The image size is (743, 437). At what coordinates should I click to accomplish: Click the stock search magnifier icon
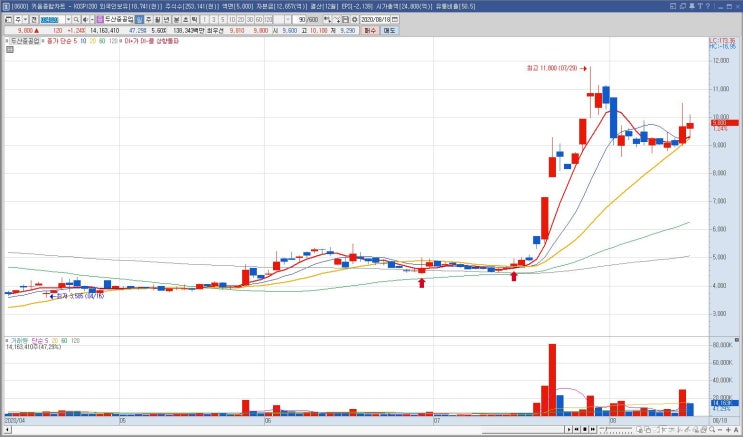coord(76,19)
